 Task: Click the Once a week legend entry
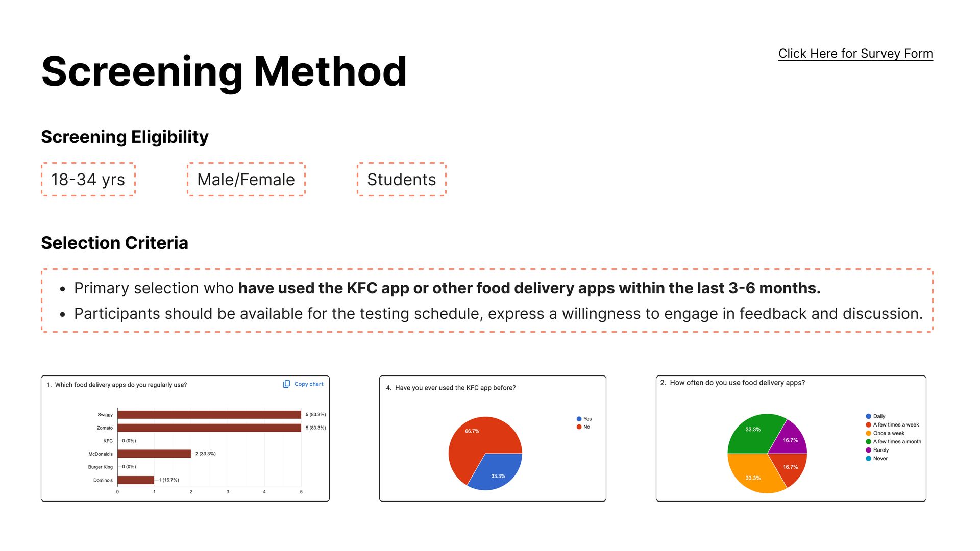885,433
